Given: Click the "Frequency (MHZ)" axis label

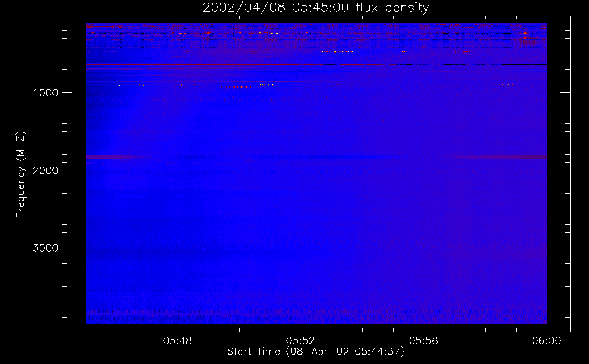Looking at the screenshot, I should coord(21,175).
